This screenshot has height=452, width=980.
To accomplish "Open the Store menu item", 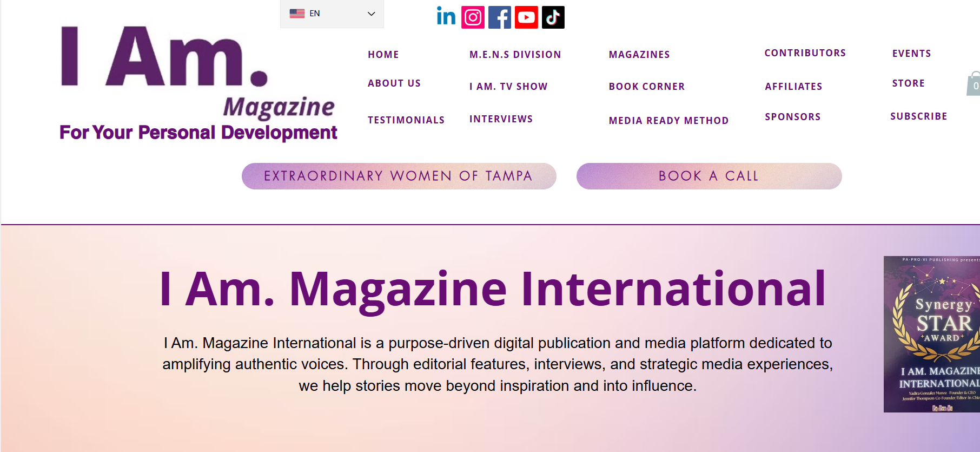I will (x=909, y=83).
